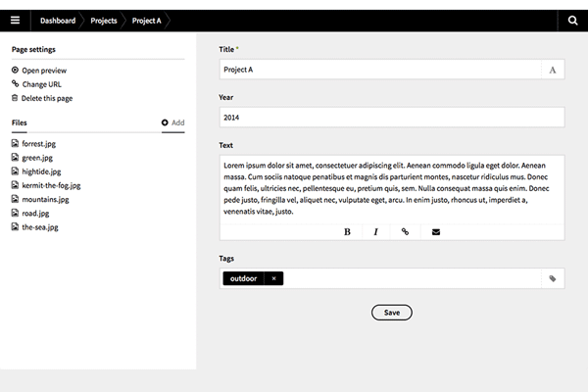
Task: Open forrest.jpg file
Action: (40, 143)
